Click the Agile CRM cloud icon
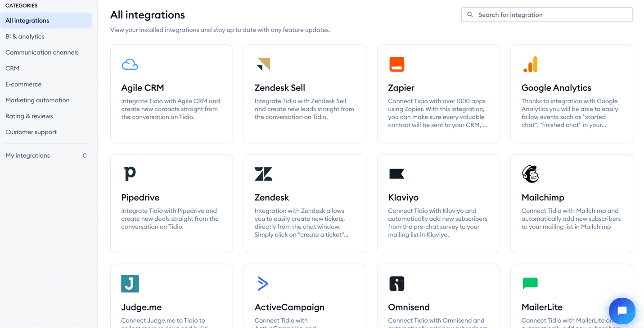This screenshot has width=644, height=328. 130,64
